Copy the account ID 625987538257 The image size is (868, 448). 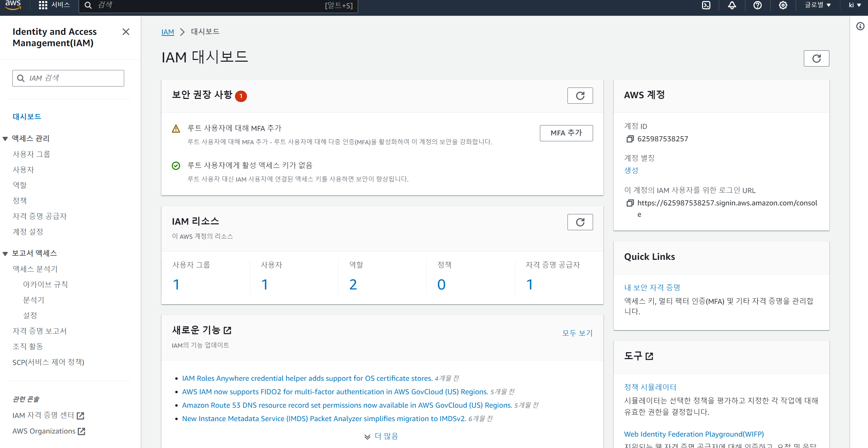pos(630,139)
